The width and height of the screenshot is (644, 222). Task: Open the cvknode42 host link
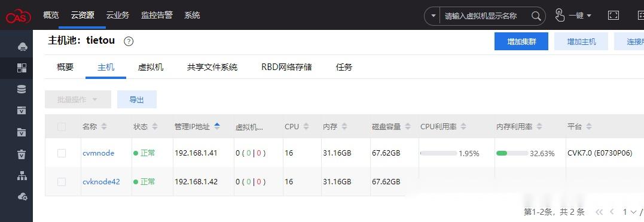(101, 181)
